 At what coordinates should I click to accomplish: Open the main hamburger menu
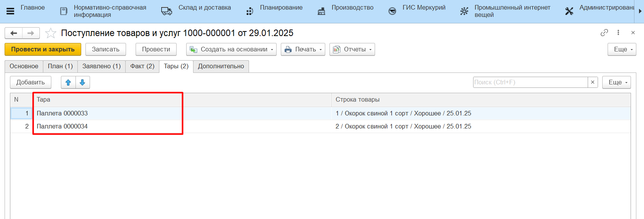click(10, 11)
